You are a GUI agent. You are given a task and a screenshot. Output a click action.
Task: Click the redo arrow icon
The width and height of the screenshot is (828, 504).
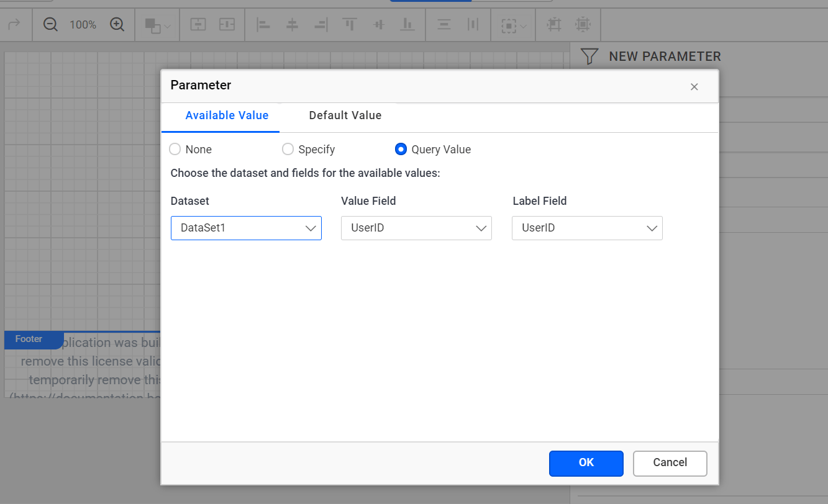pos(14,25)
